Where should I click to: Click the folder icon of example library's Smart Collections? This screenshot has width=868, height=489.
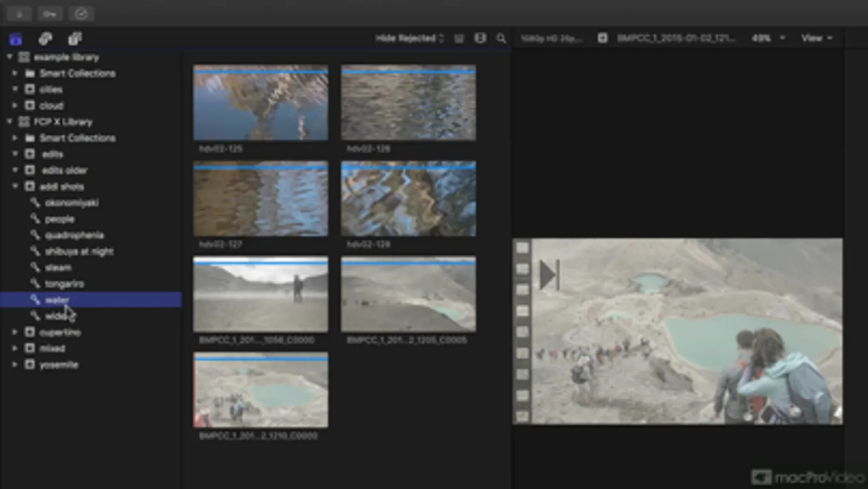30,73
